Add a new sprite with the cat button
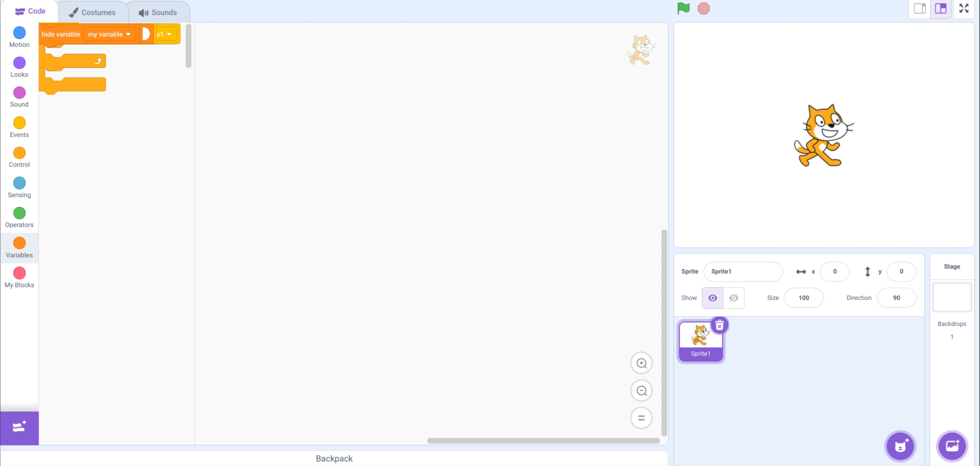 click(x=900, y=446)
